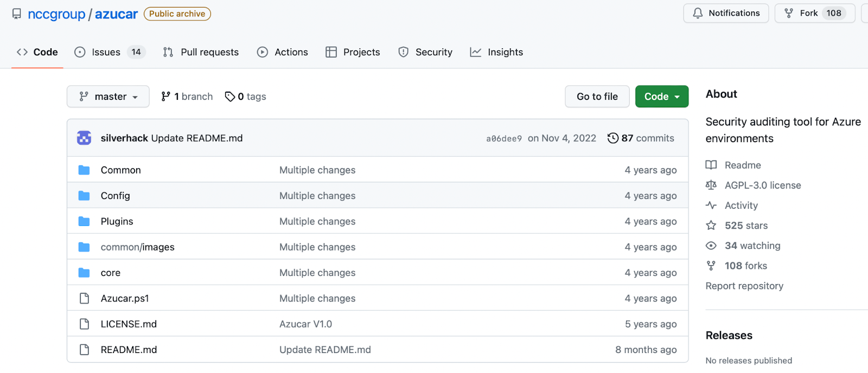Click the file icon for Azucar.ps1
Viewport: 868px width, 373px height.
[x=84, y=298]
